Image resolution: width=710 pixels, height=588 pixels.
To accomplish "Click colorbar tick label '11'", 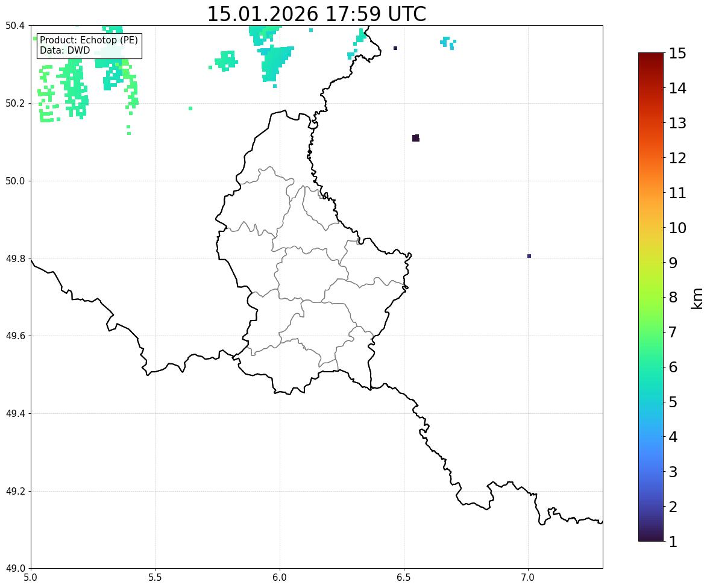I will coord(677,193).
